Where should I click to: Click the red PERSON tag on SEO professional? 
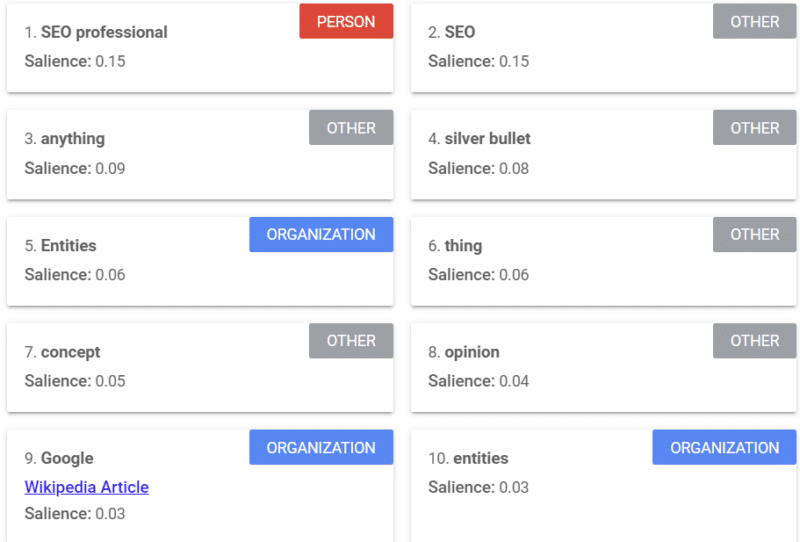coord(346,21)
